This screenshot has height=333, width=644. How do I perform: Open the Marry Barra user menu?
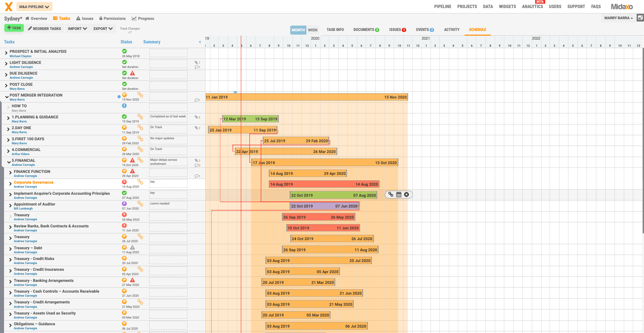pyautogui.click(x=618, y=18)
